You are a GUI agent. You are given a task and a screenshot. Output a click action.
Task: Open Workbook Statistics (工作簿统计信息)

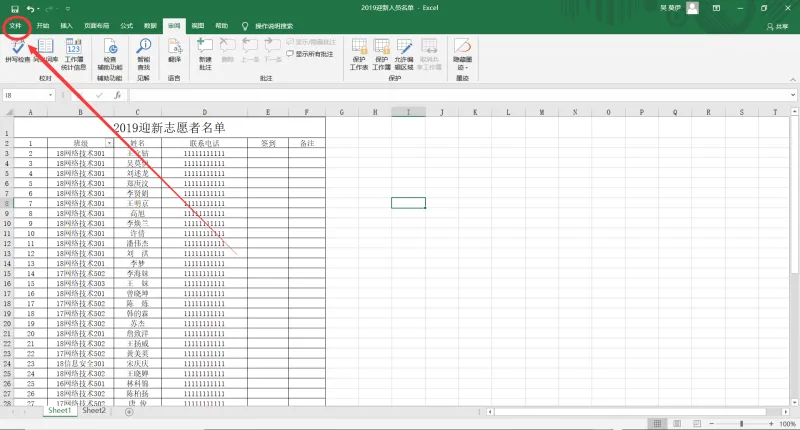click(x=73, y=54)
